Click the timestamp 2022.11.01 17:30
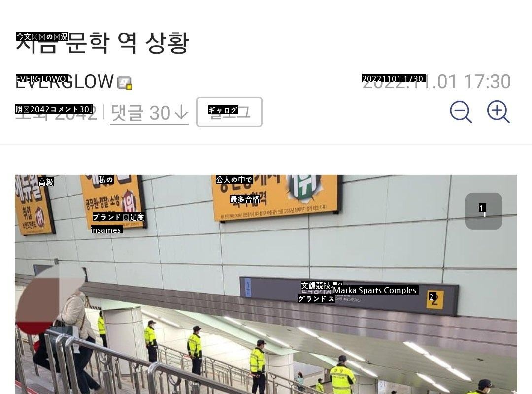The width and height of the screenshot is (532, 394). (436, 82)
